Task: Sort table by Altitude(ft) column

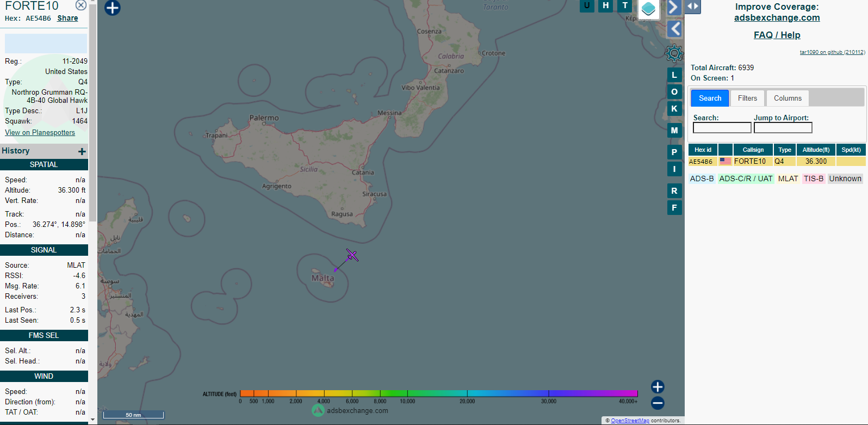Action: [816, 150]
